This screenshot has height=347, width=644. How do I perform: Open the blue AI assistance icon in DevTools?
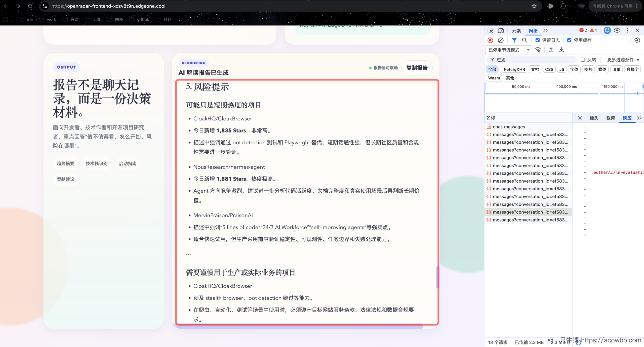(607, 30)
